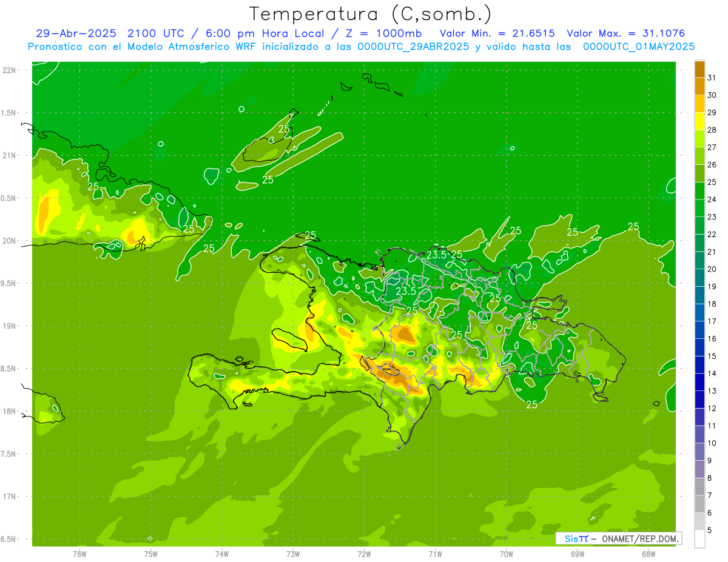
Task: Click the legend value 19
Action: [x=712, y=286]
